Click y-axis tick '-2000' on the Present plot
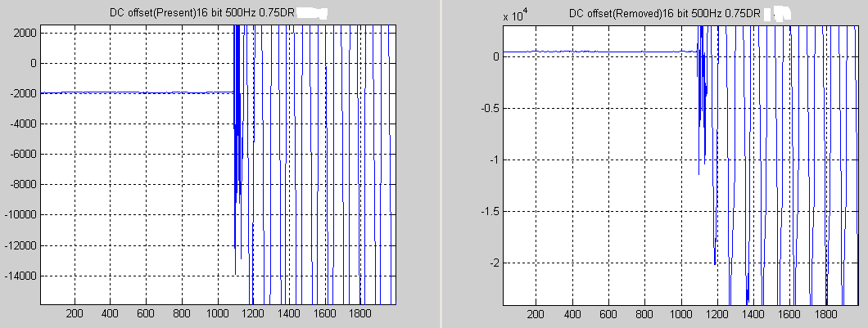 pyautogui.click(x=24, y=93)
